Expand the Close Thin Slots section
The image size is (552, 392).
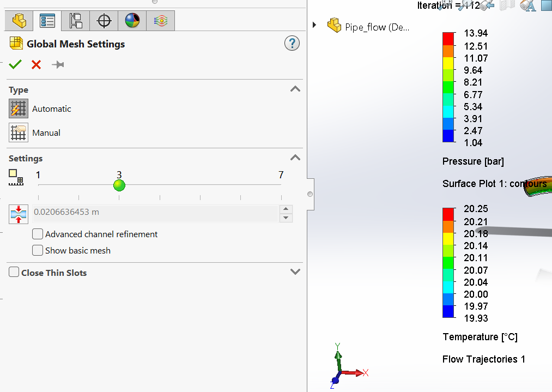click(295, 272)
